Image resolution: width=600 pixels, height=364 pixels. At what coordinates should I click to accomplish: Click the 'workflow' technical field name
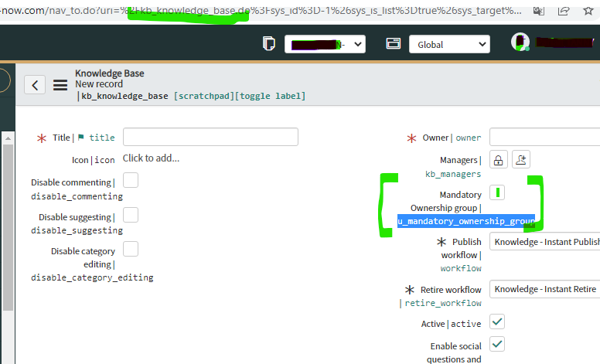pyautogui.click(x=461, y=268)
